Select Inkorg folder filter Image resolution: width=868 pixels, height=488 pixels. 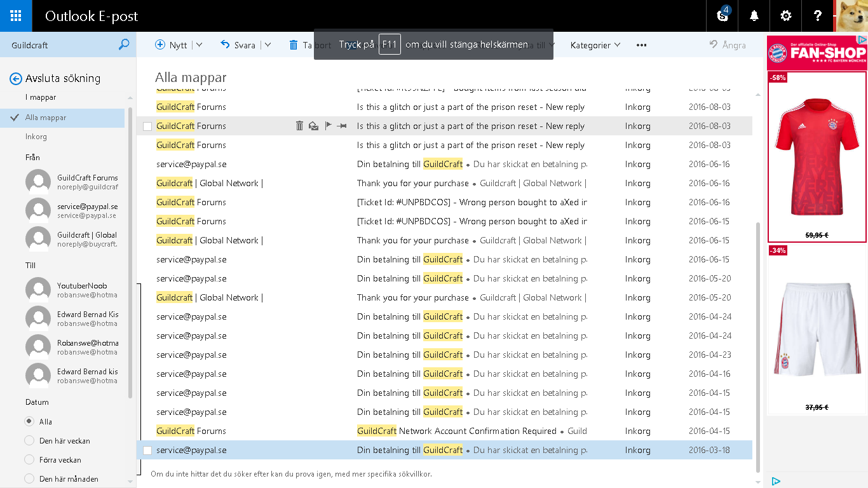(x=36, y=137)
